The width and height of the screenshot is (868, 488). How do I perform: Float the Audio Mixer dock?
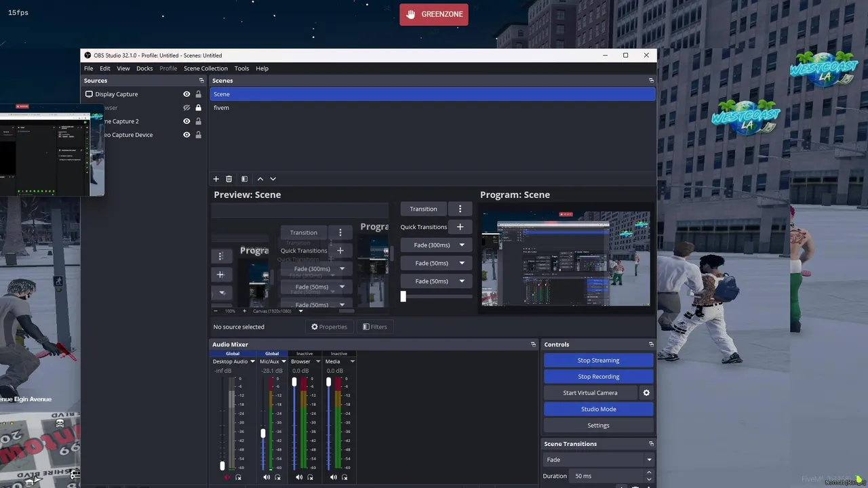(533, 344)
